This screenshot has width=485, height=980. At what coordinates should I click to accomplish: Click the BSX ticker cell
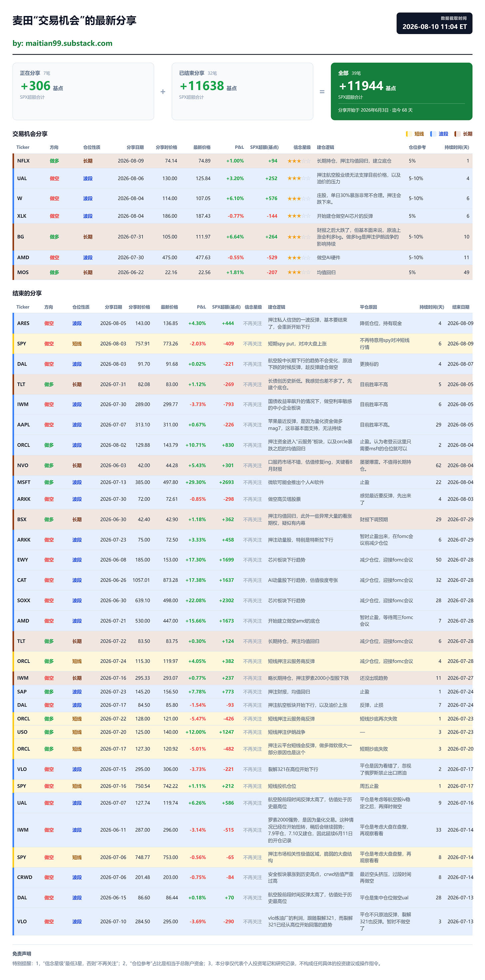[x=22, y=520]
